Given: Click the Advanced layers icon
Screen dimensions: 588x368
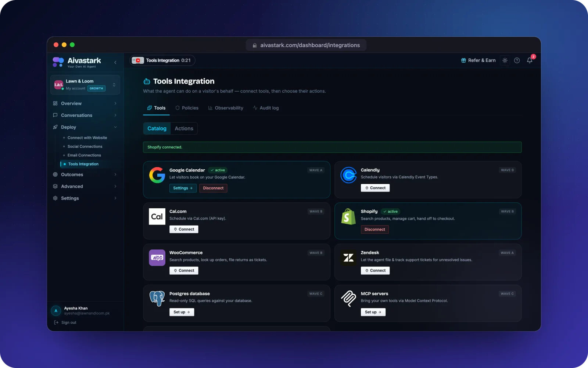Looking at the screenshot, I should (55, 186).
